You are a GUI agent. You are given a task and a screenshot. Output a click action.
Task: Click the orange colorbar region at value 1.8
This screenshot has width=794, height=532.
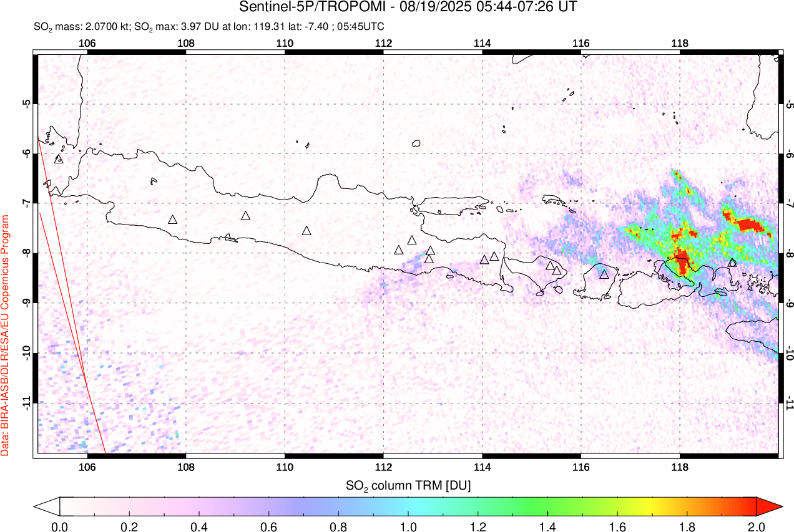(x=687, y=506)
